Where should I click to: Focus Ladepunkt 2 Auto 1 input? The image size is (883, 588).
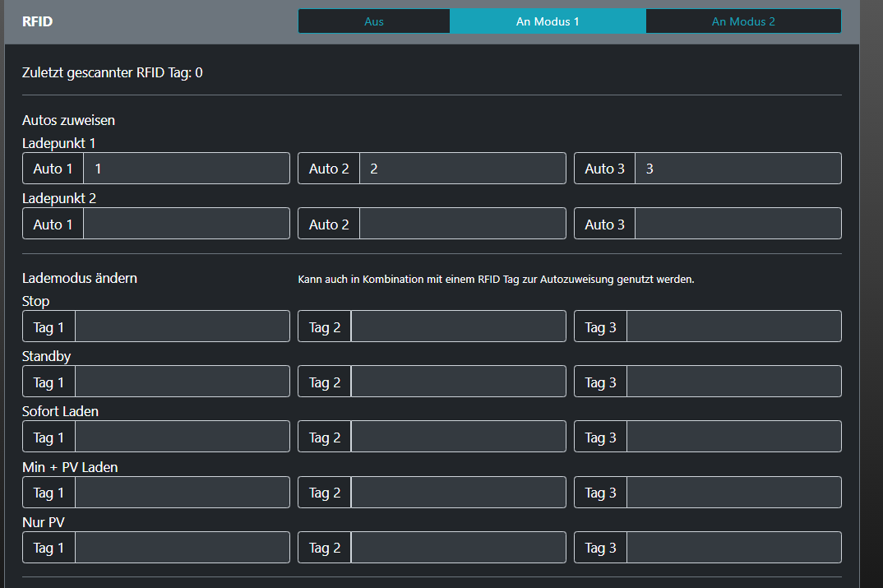tap(186, 224)
